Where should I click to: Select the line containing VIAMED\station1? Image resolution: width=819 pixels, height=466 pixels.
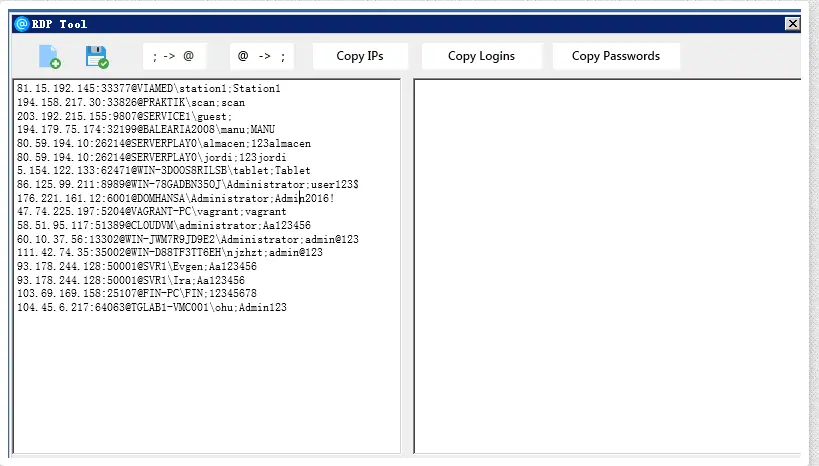click(149, 88)
